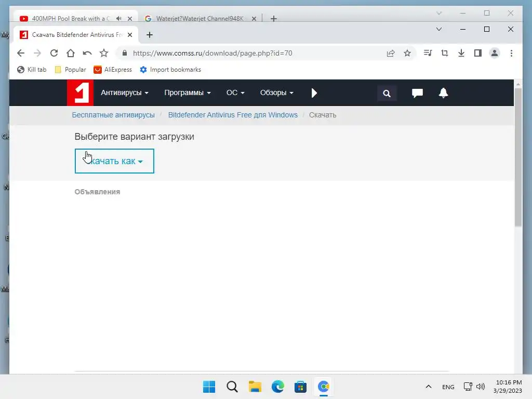Follow Бесплатные антивирусы breadcrumb link

pyautogui.click(x=113, y=115)
